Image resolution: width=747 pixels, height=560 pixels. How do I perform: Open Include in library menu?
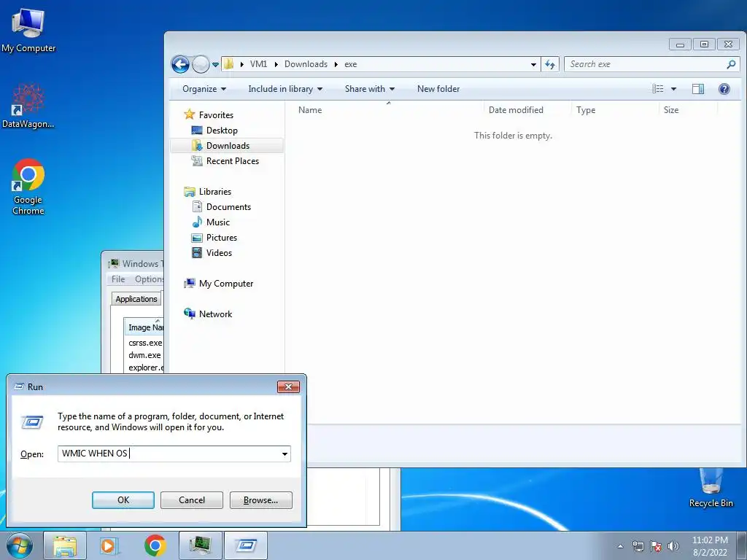(x=285, y=89)
